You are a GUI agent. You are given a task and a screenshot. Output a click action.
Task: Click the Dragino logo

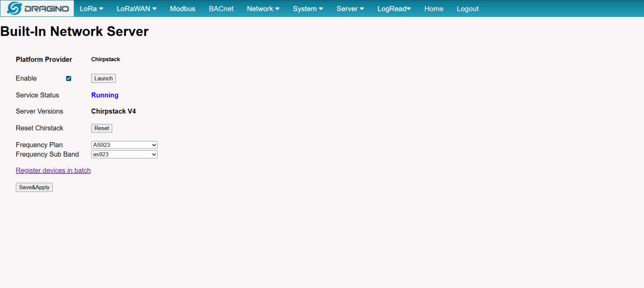[37, 9]
